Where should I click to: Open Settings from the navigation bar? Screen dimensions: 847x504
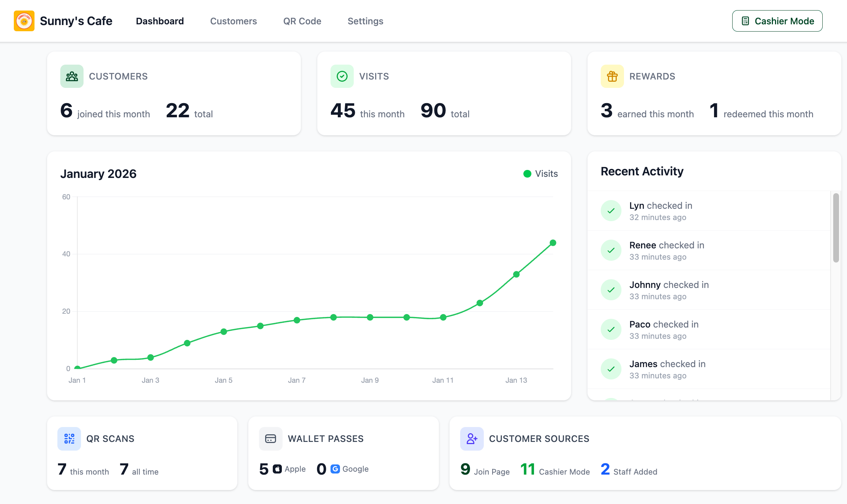coord(365,21)
